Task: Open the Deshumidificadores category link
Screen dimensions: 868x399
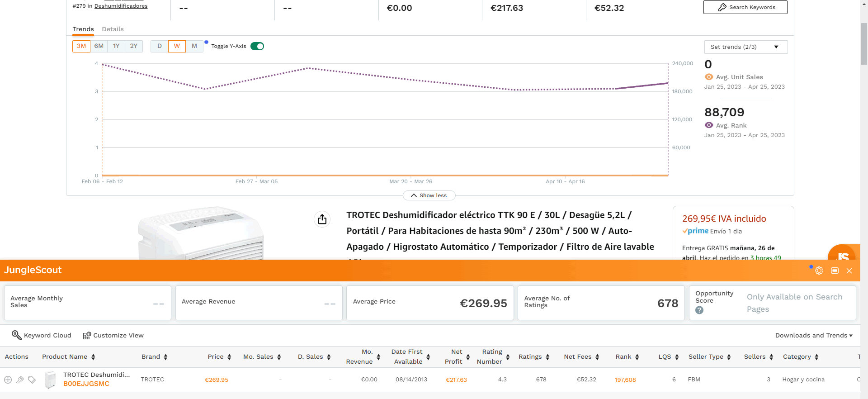Action: click(x=121, y=6)
